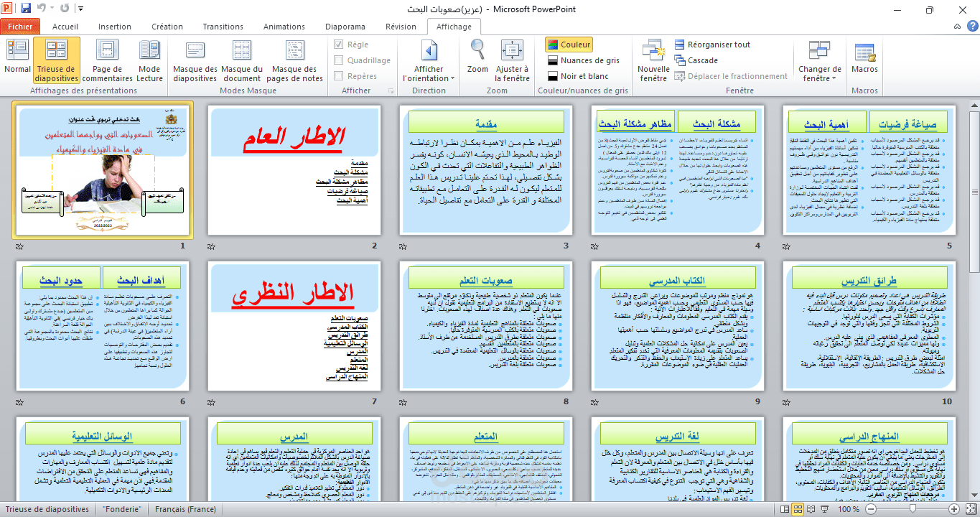Viewport: 980px width, 517px height.
Task: Click the Save icon in quick access toolbar
Action: coord(26,9)
